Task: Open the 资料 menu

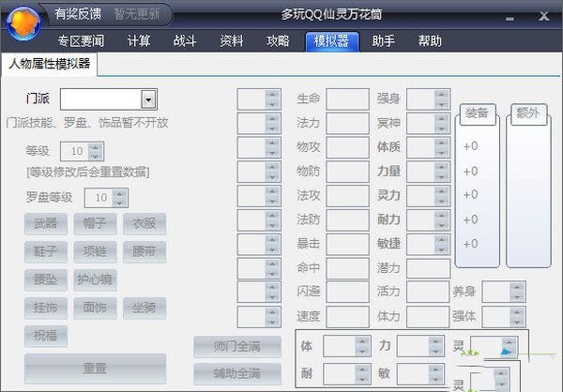Action: [232, 41]
